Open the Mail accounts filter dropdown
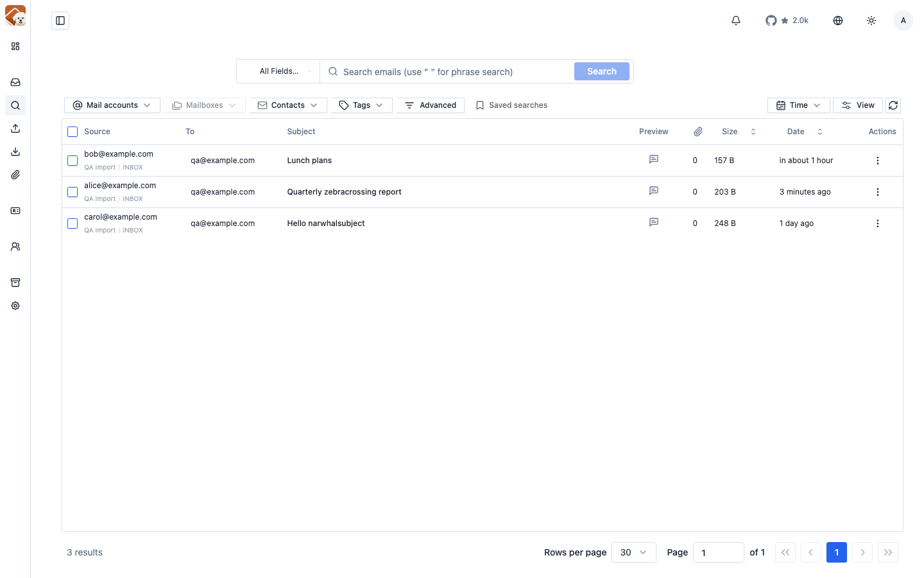924x578 pixels. click(x=112, y=105)
